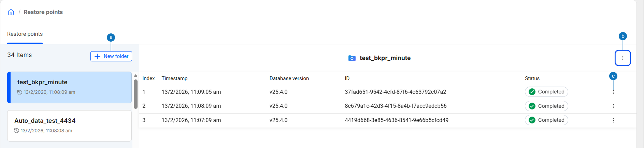Image resolution: width=644 pixels, height=148 pixels.
Task: Create a New folder
Action: [111, 56]
